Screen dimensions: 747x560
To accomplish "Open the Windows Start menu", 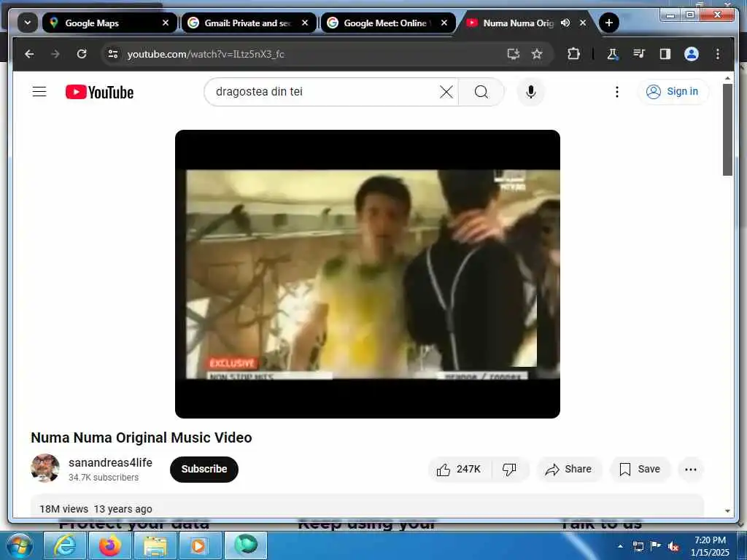I will point(18,545).
